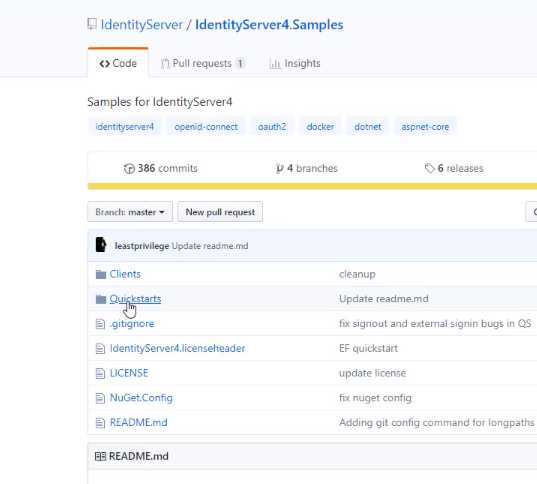Image resolution: width=537 pixels, height=484 pixels.
Task: Open the NuGet.Config file
Action: click(141, 398)
